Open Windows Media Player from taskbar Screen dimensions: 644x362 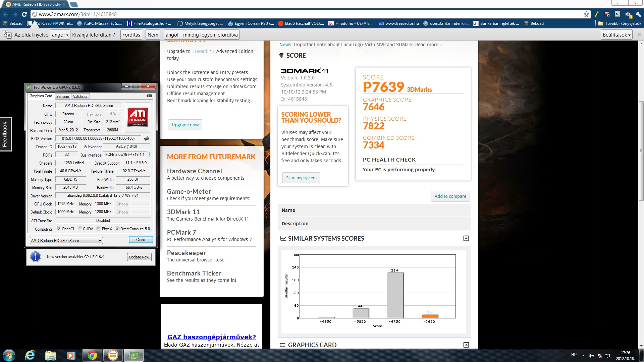[x=71, y=355]
